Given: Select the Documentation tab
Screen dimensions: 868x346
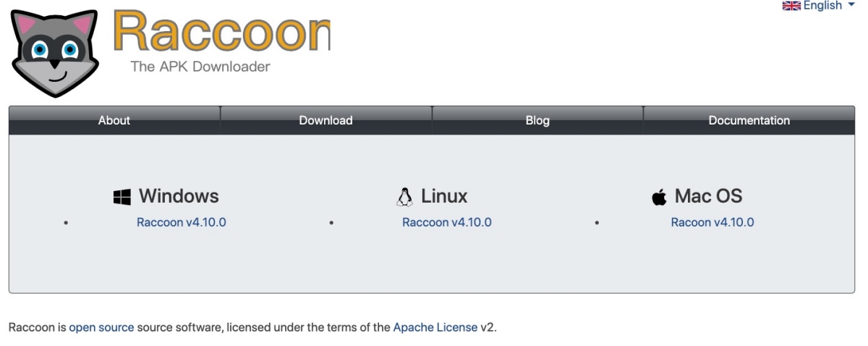Looking at the screenshot, I should tap(749, 121).
